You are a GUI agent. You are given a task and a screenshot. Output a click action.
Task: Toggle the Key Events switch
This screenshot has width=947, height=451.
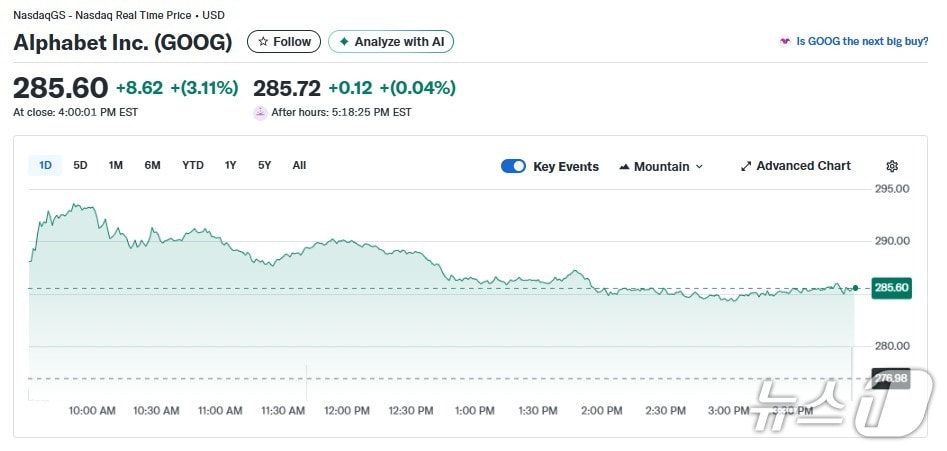pyautogui.click(x=513, y=166)
